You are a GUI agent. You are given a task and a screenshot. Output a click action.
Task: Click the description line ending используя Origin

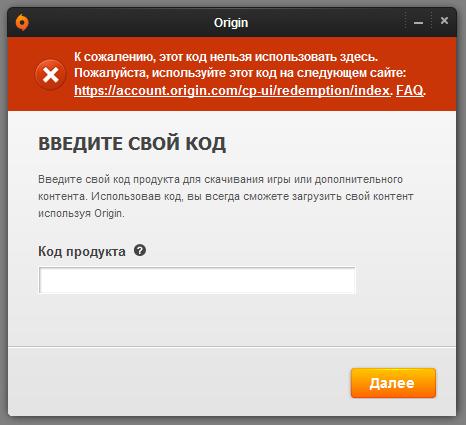click(81, 213)
